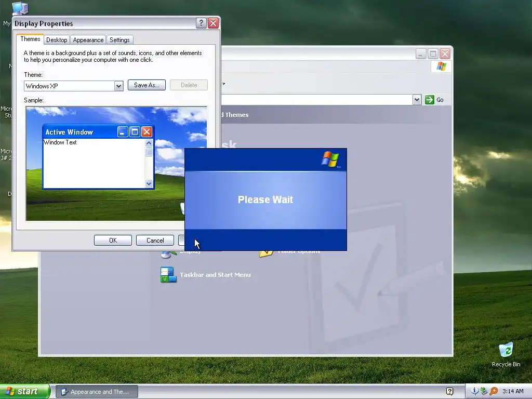Viewport: 532px width, 399px height.
Task: Switch to the Themes tab
Action: click(30, 39)
